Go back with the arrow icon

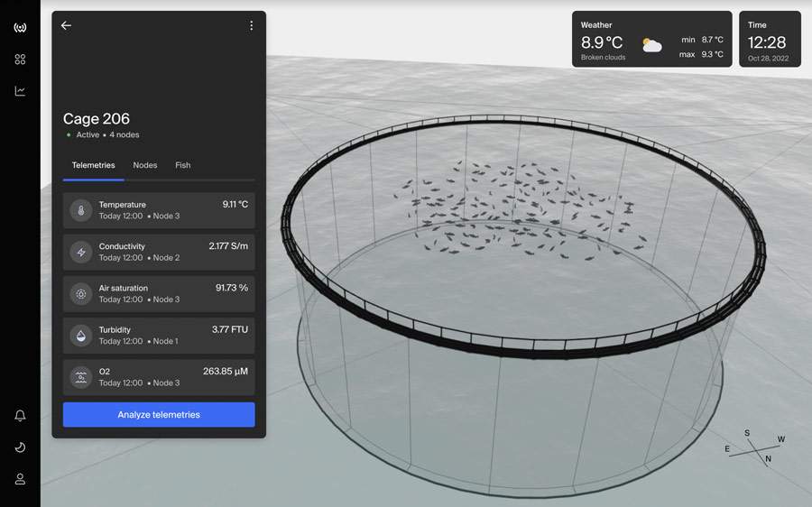[x=66, y=25]
